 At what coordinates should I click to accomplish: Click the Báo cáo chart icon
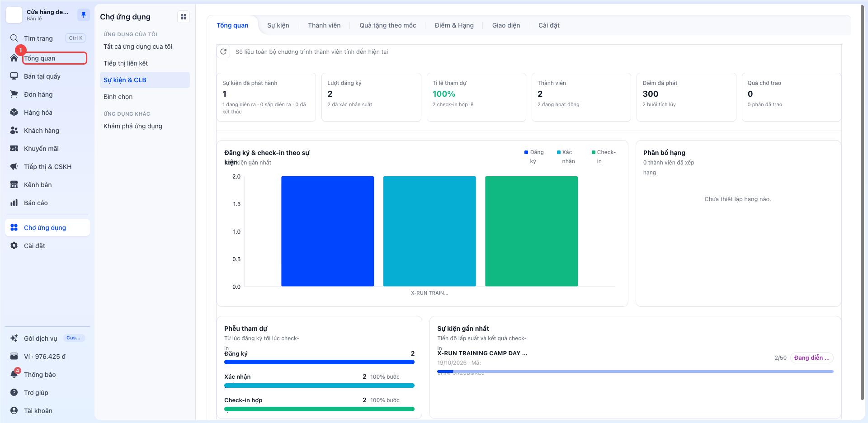[14, 202]
